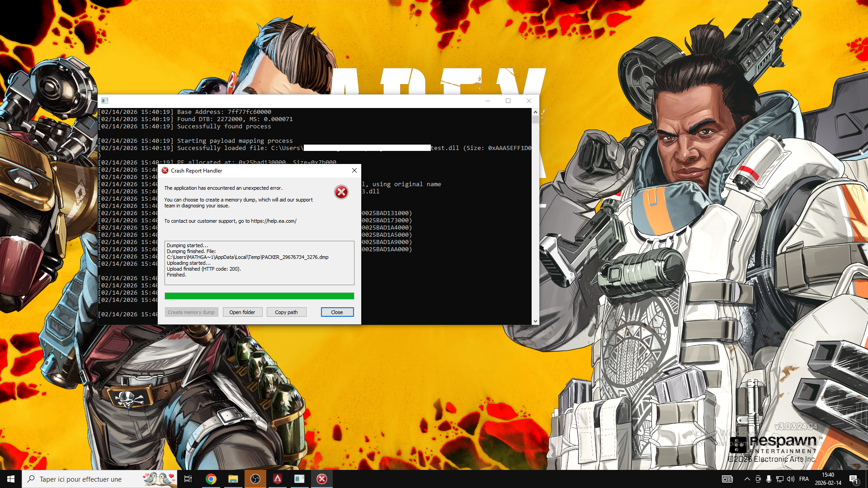Open File Explorer from the taskbar
Image resolution: width=868 pixels, height=488 pixels.
pos(233,479)
